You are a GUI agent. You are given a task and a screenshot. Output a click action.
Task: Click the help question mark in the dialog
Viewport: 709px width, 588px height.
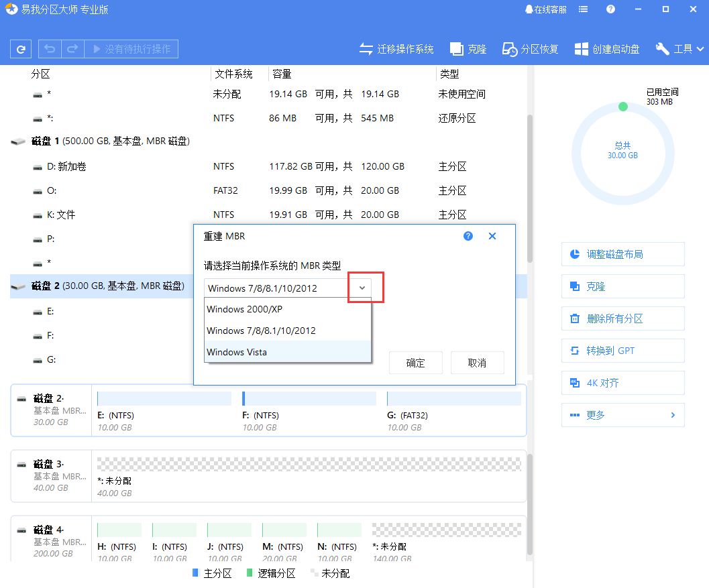(x=468, y=236)
